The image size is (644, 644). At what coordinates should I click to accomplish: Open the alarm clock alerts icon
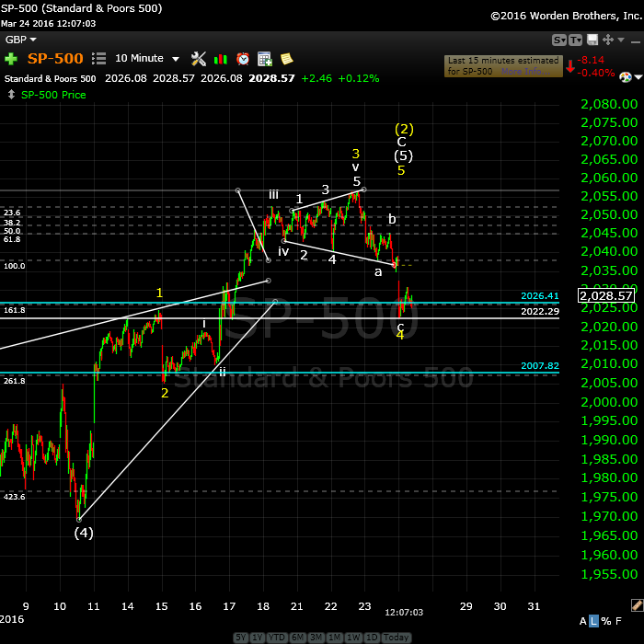tap(243, 59)
